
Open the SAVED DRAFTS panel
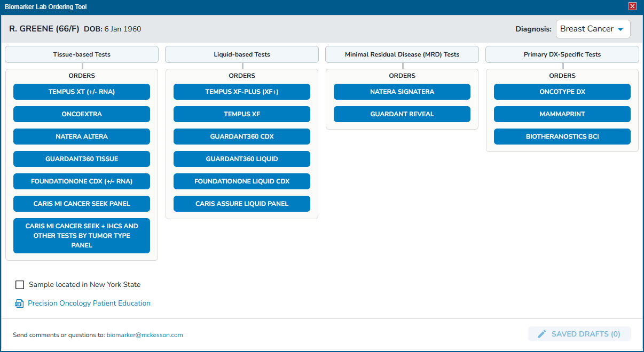[x=579, y=333]
